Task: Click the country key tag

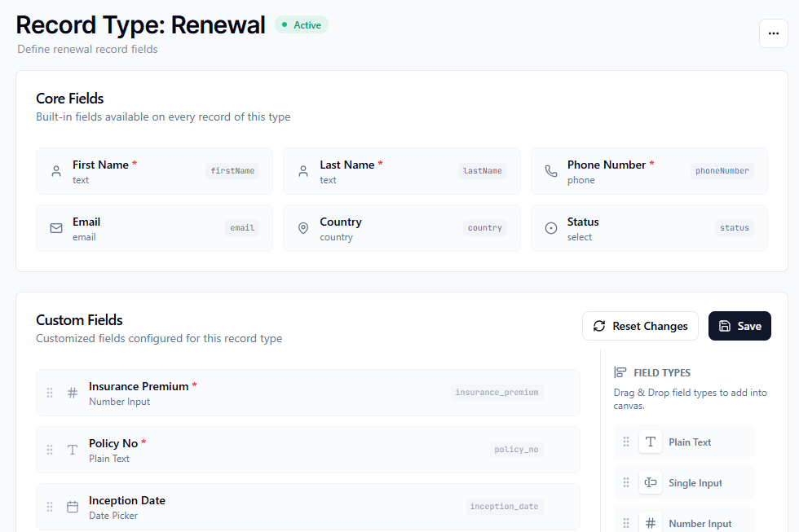Action: click(x=484, y=228)
